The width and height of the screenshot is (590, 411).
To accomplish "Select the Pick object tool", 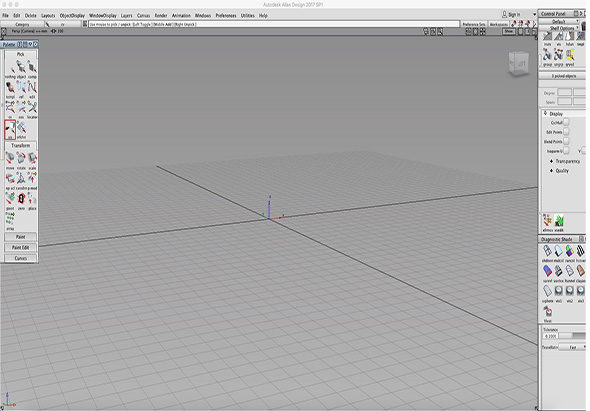I will (21, 70).
